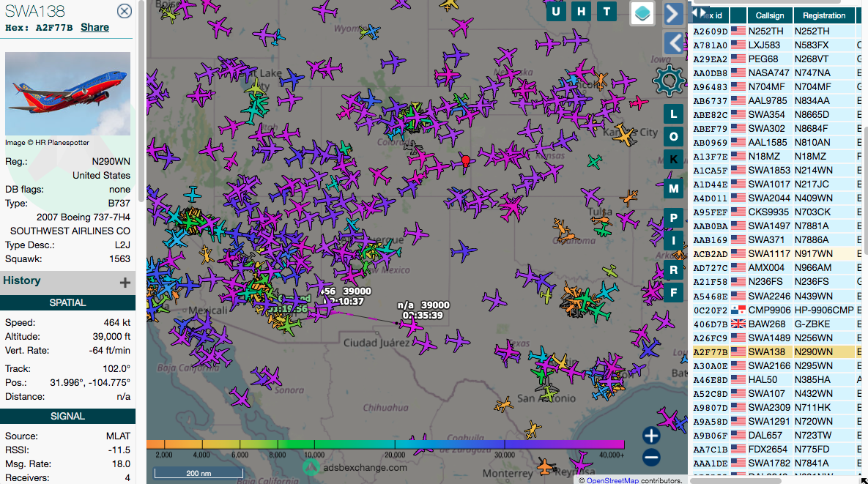Click the Panama flag in CMP9906 row
The image size is (868, 484).
tap(738, 310)
